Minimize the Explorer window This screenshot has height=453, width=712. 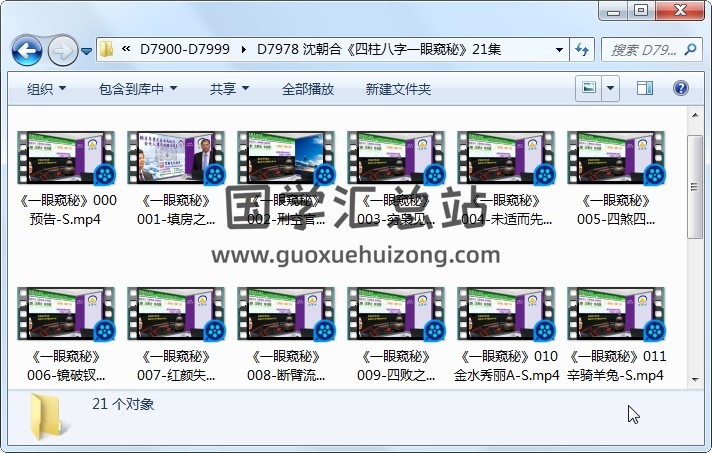(613, 10)
